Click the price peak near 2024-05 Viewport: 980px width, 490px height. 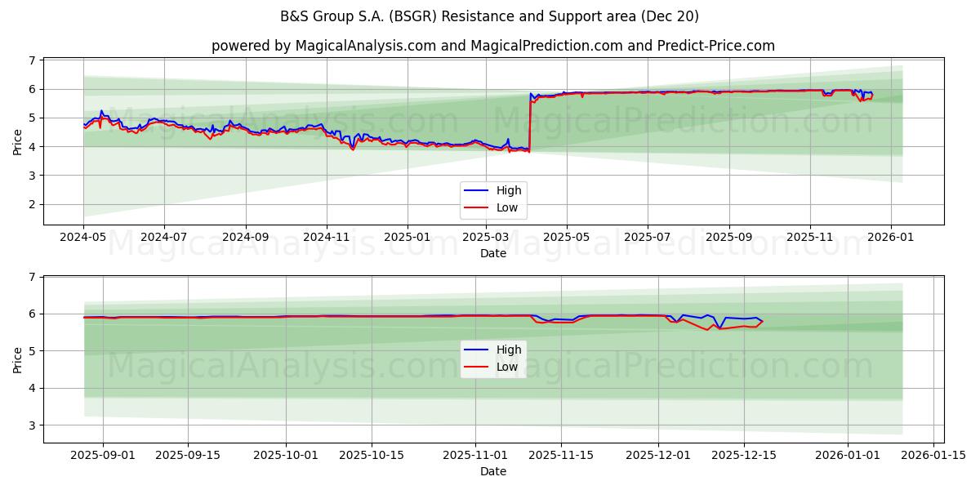point(101,111)
